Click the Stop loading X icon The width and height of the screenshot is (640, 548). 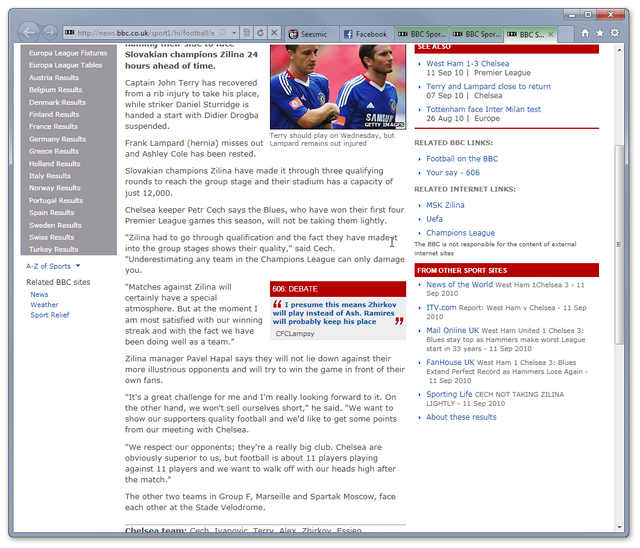(x=274, y=33)
